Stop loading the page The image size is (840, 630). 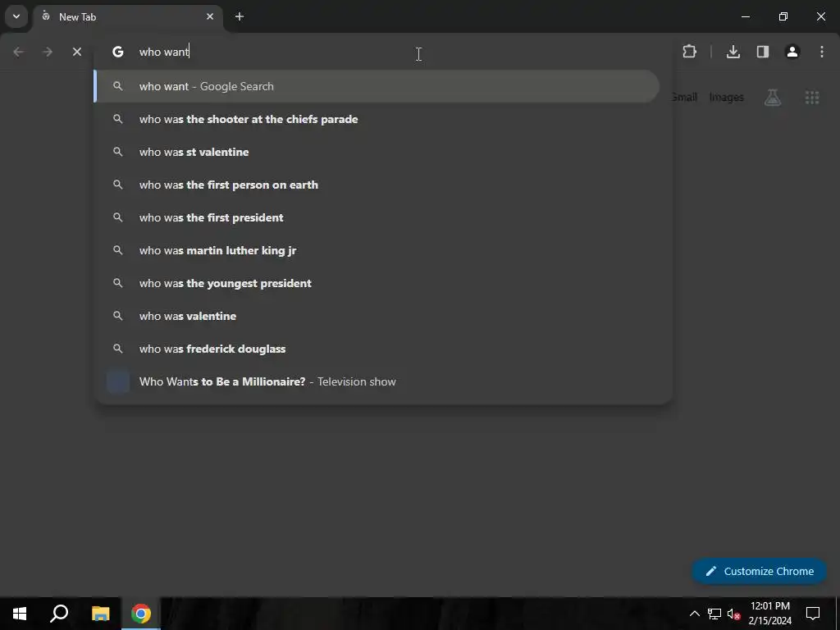click(77, 52)
